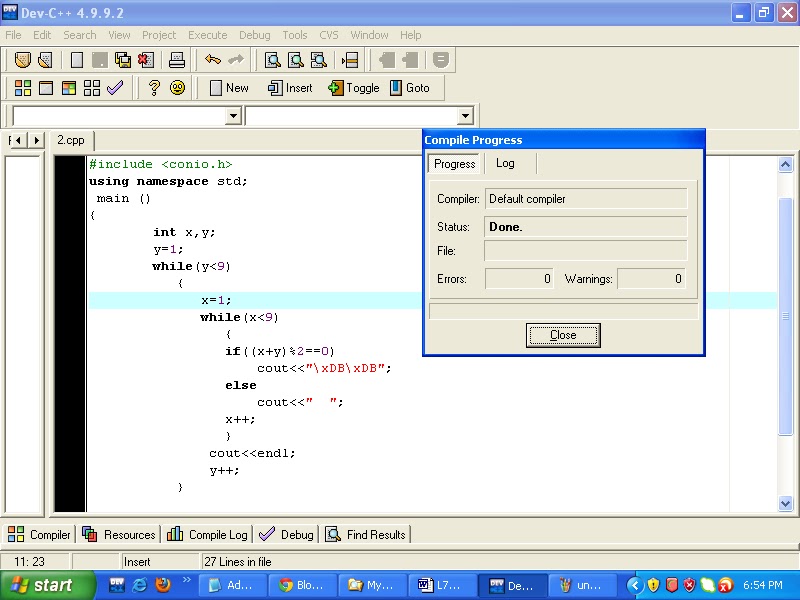This screenshot has height=600, width=800.
Task: Click the Print icon on the toolbar
Action: pyautogui.click(x=177, y=60)
